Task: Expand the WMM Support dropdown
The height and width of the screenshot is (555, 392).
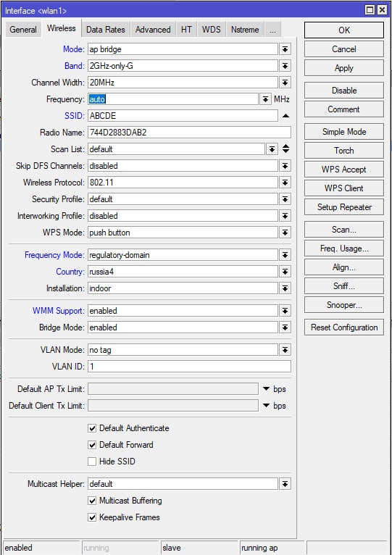Action: pyautogui.click(x=285, y=311)
